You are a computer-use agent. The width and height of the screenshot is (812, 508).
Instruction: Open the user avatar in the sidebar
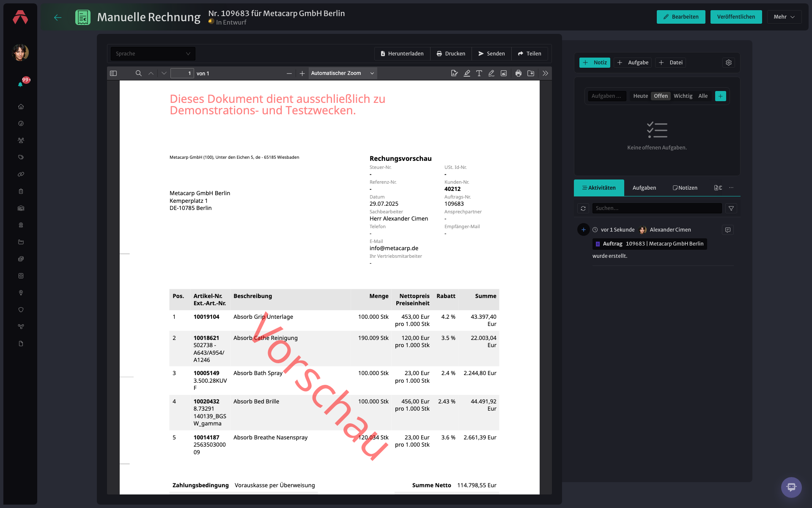(20, 52)
